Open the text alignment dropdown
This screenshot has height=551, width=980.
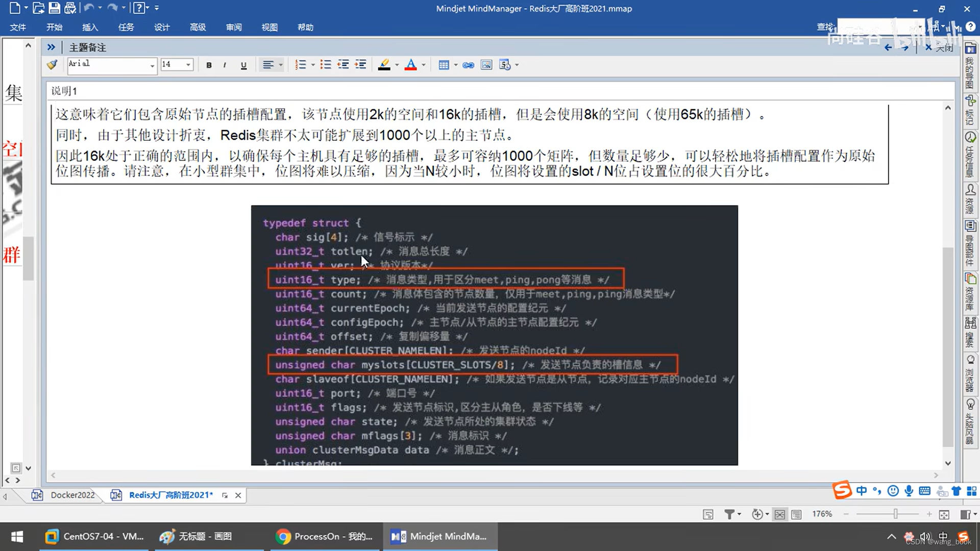tap(280, 65)
